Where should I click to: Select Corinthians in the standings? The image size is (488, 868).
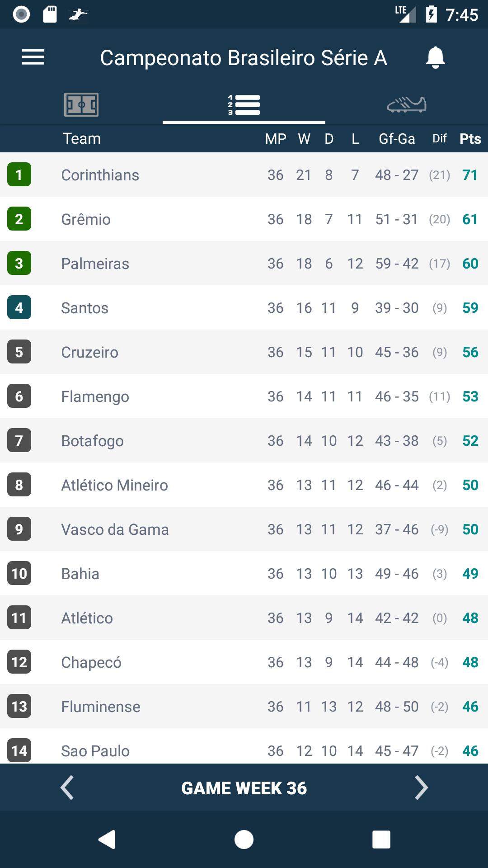tap(244, 175)
